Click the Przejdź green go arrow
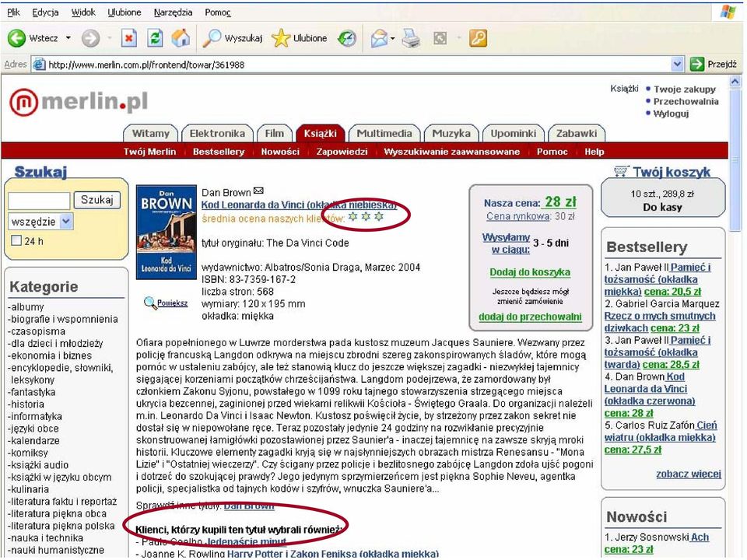This screenshot has height=560, width=747. pos(696,64)
